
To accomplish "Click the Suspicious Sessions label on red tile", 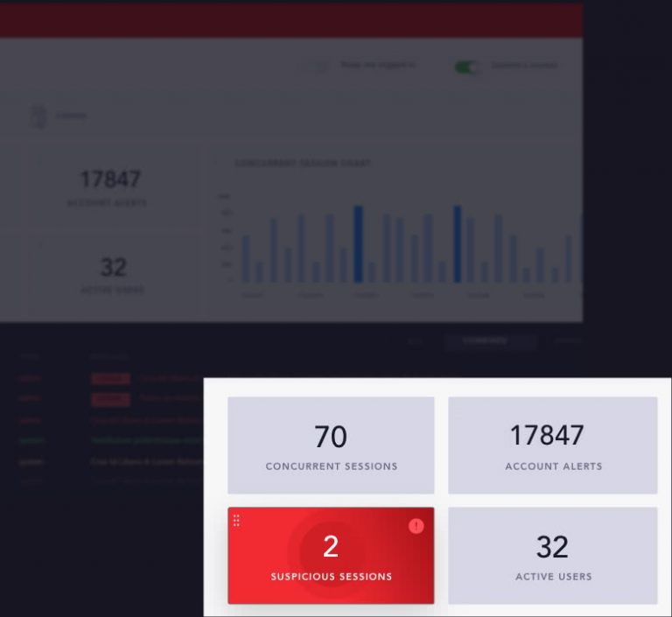I will [x=331, y=577].
